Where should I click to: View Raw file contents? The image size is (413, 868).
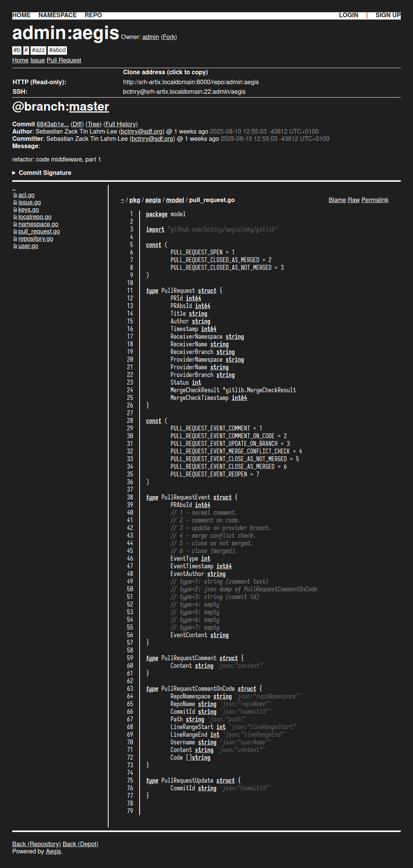pos(353,200)
